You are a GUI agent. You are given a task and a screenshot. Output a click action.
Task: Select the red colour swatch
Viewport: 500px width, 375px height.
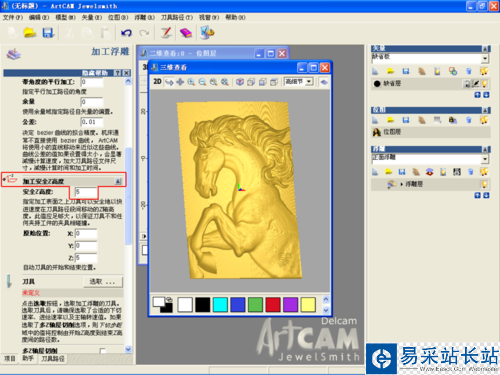[x=273, y=305]
